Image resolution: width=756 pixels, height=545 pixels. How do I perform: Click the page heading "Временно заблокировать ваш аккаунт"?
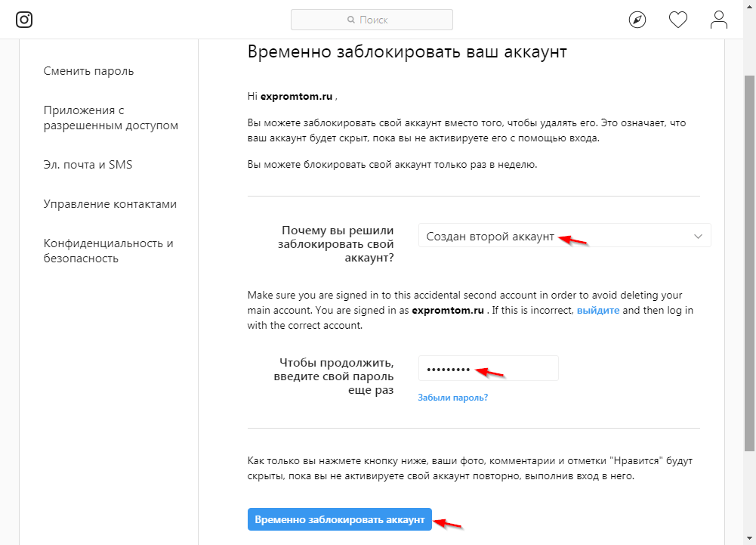[407, 51]
